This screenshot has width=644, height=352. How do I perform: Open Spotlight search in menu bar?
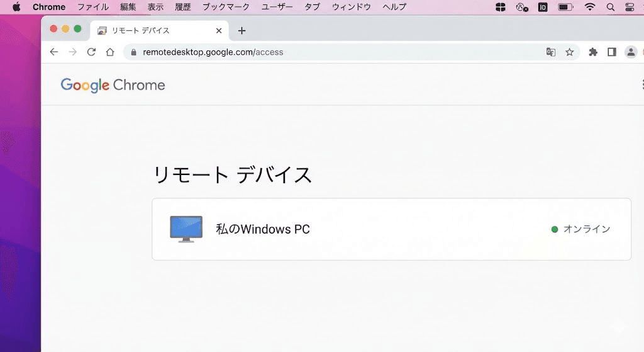tap(611, 7)
